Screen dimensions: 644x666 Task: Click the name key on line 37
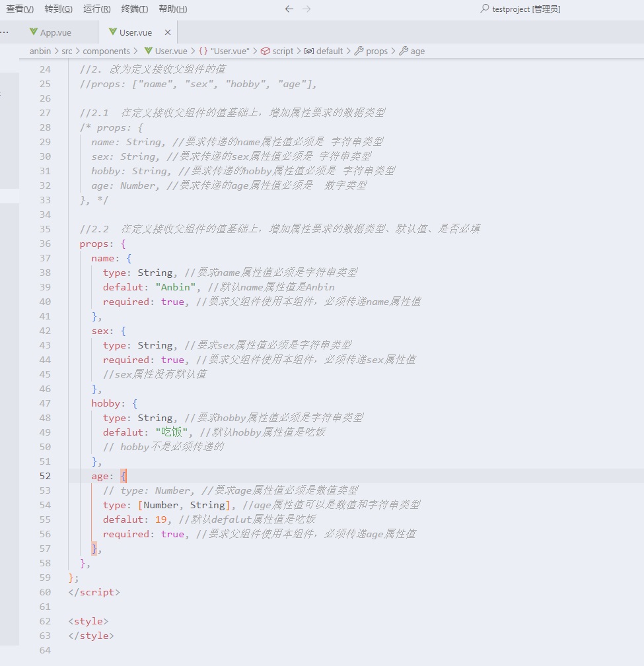[102, 258]
